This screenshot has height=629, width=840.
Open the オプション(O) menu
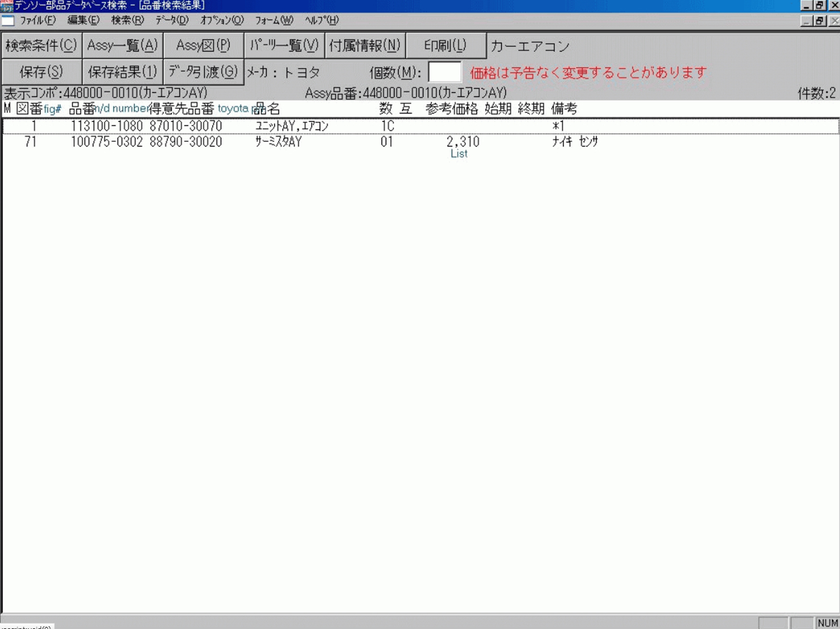(222, 20)
